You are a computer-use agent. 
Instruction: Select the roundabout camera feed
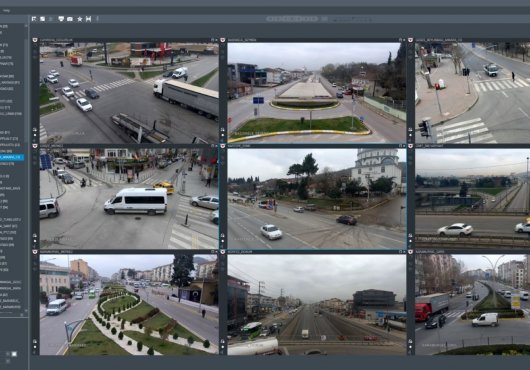[x=317, y=93]
